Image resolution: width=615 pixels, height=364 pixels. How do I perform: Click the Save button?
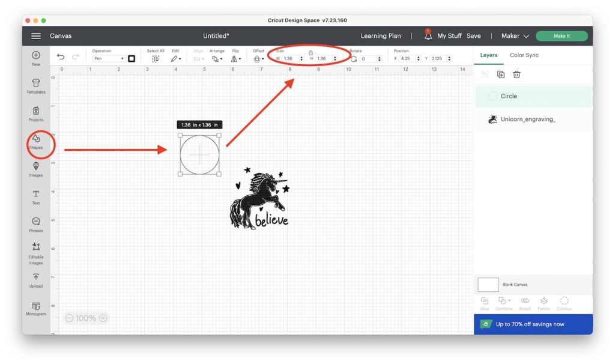473,36
